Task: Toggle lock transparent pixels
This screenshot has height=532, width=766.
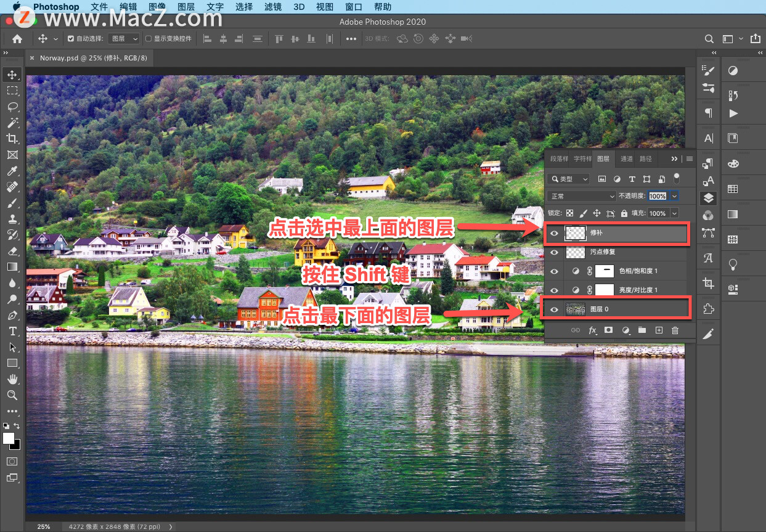Action: coord(570,213)
